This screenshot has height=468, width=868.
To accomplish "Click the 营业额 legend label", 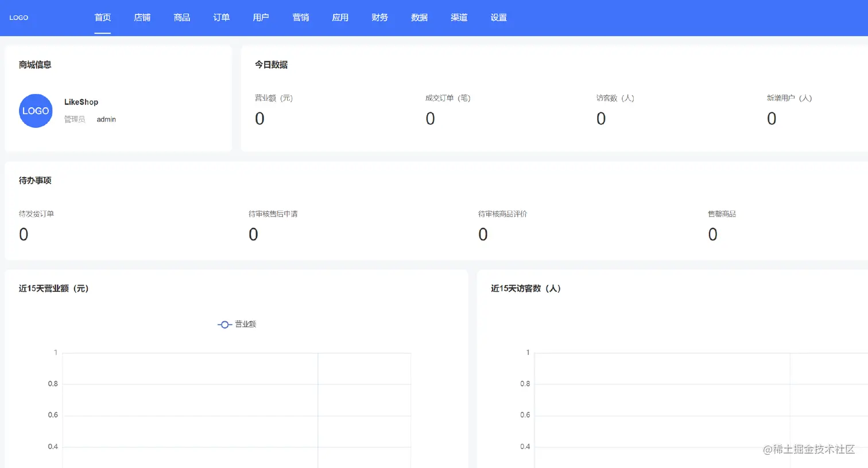I will pos(246,325).
